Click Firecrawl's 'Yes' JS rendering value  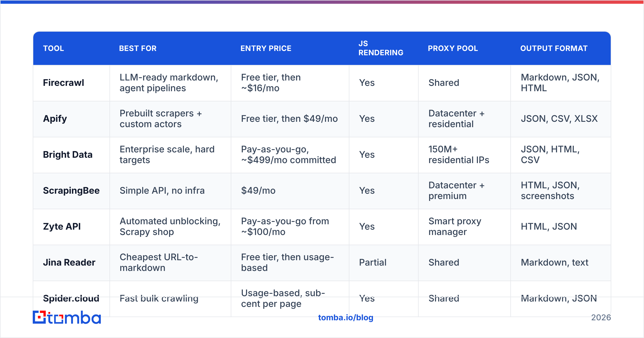click(x=367, y=83)
